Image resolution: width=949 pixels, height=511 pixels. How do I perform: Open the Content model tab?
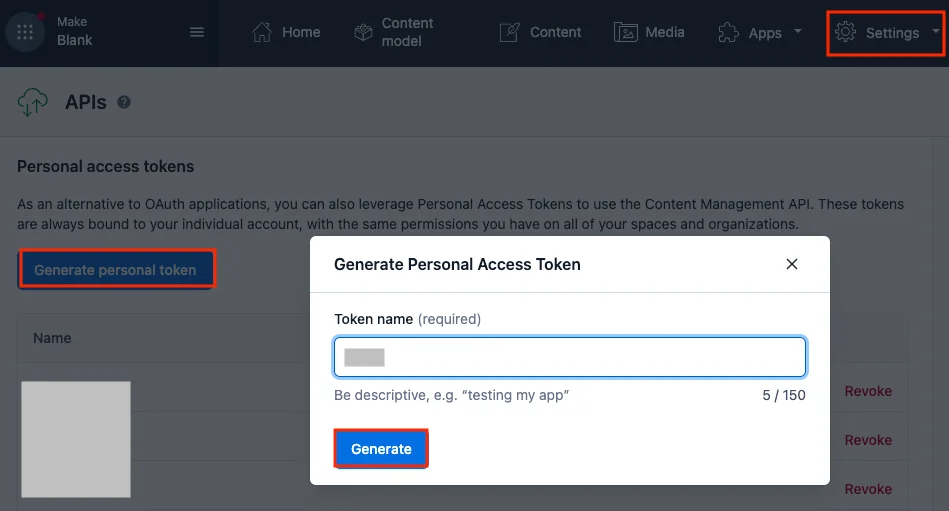394,32
